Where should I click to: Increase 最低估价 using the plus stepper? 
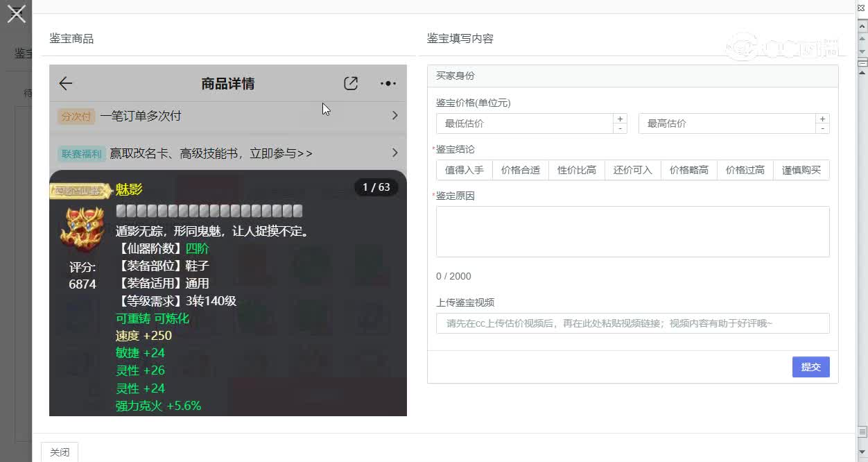(x=619, y=118)
